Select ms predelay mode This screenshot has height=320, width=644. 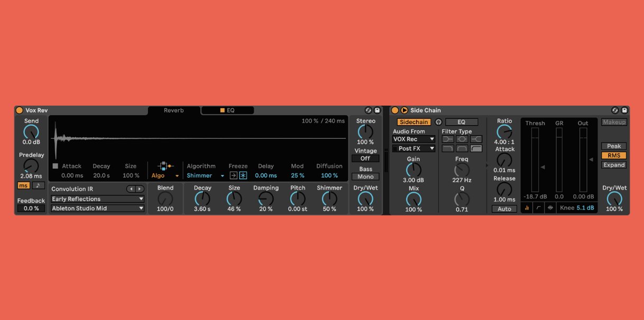(24, 185)
